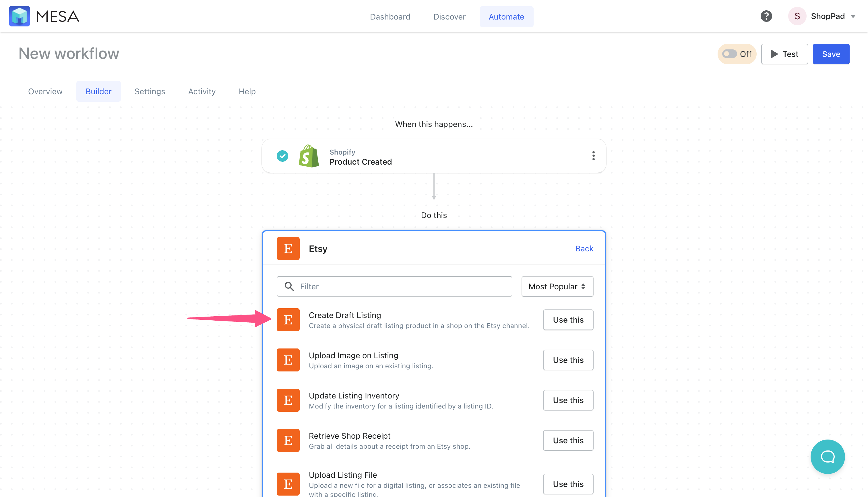
Task: Click the MESA wordmark text
Action: 57,16
